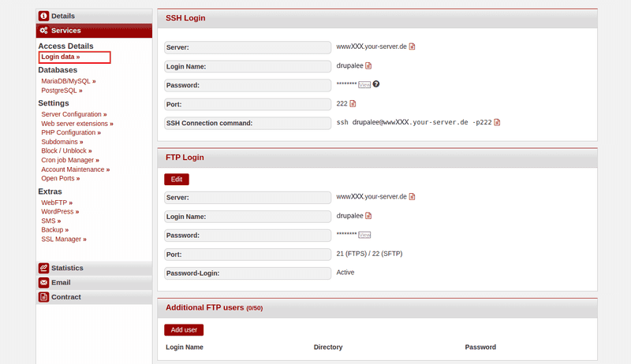The image size is (631, 364).
Task: Click the Services gears icon
Action: 43,31
